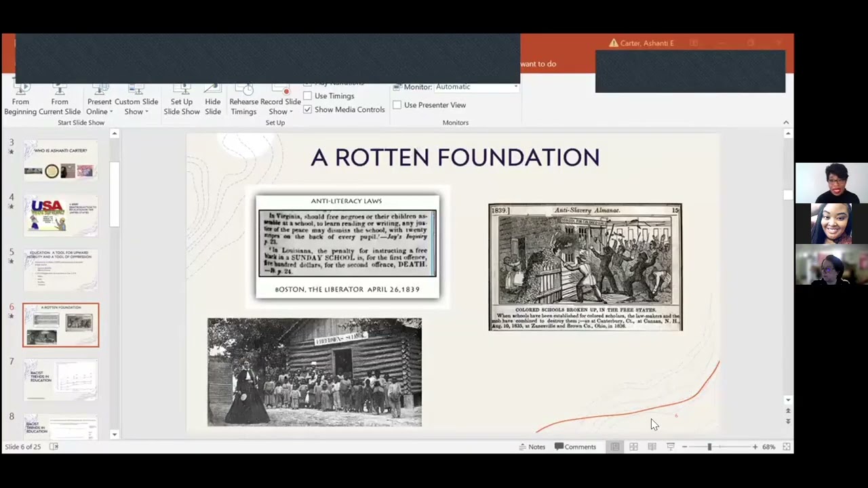Viewport: 868px width, 488px height.
Task: Go to previous slide double-arrow button
Action: click(788, 411)
